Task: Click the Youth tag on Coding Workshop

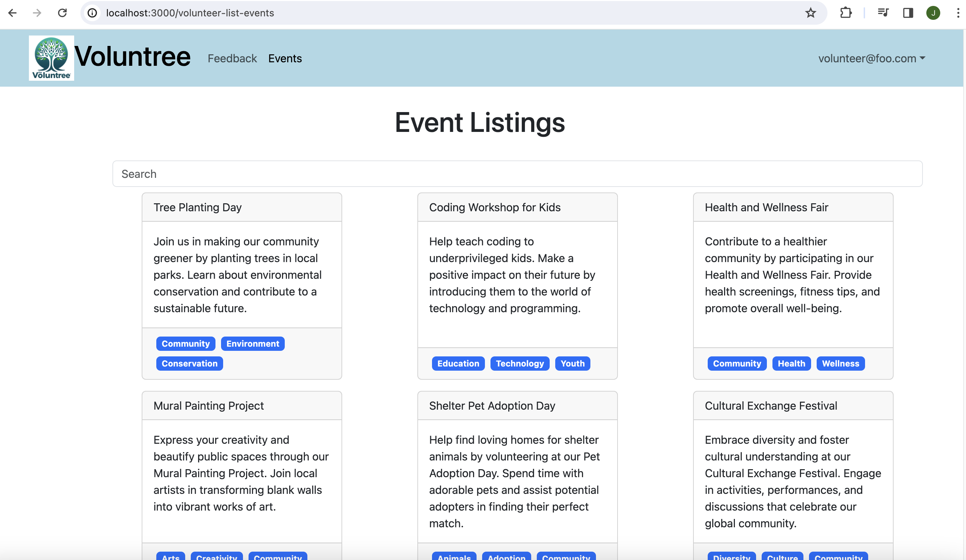Action: (x=572, y=363)
